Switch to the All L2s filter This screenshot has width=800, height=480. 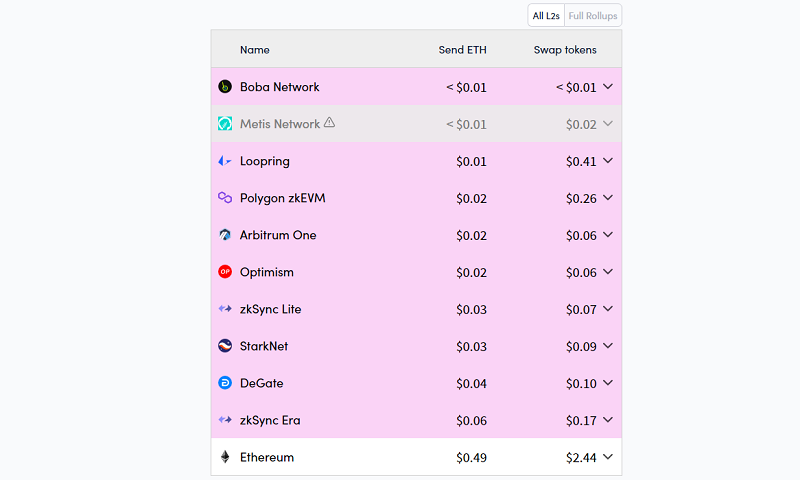tap(546, 15)
